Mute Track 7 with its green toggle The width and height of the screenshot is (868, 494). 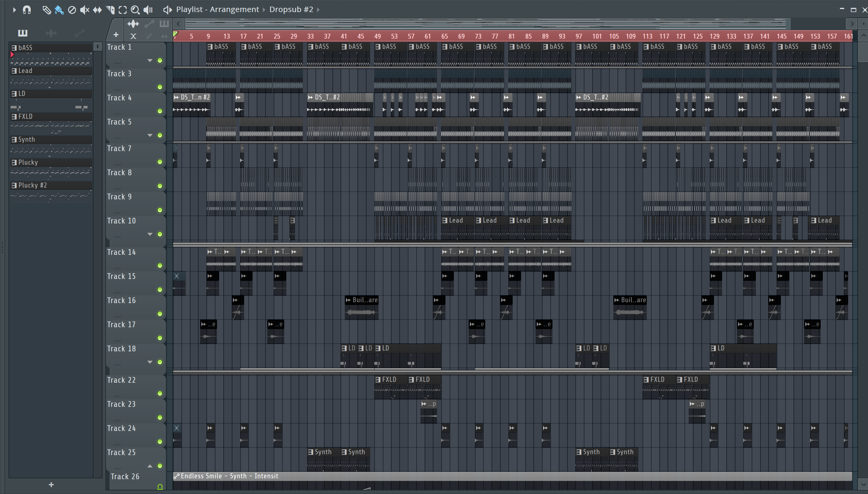coord(160,162)
